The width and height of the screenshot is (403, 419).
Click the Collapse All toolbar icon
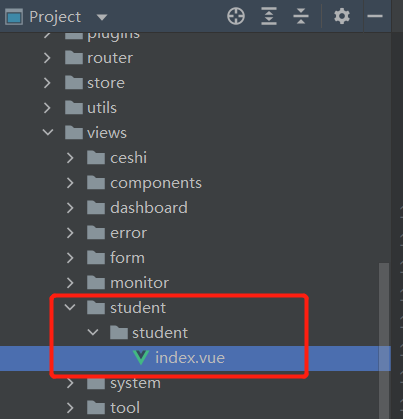(x=301, y=16)
